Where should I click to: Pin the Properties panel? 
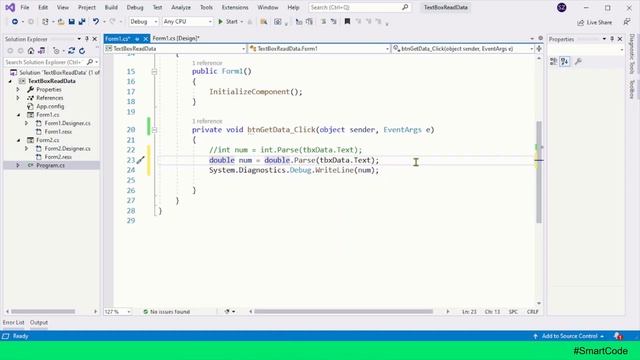612,39
